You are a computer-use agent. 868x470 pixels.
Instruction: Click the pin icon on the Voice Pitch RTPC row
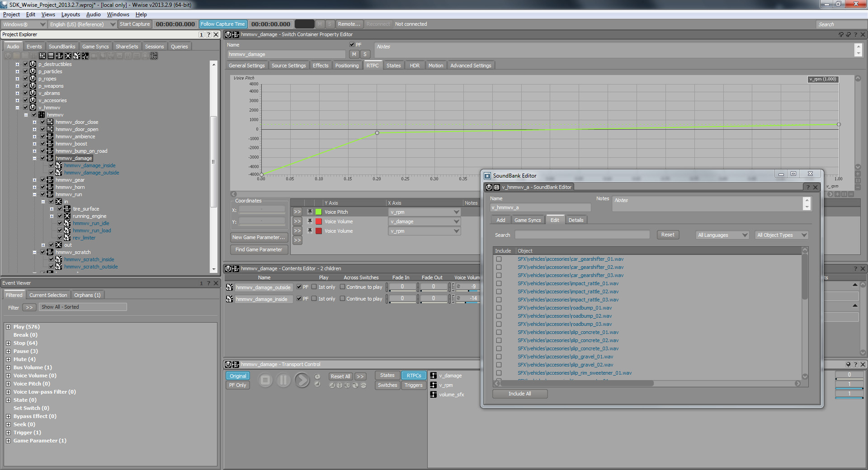coord(310,211)
